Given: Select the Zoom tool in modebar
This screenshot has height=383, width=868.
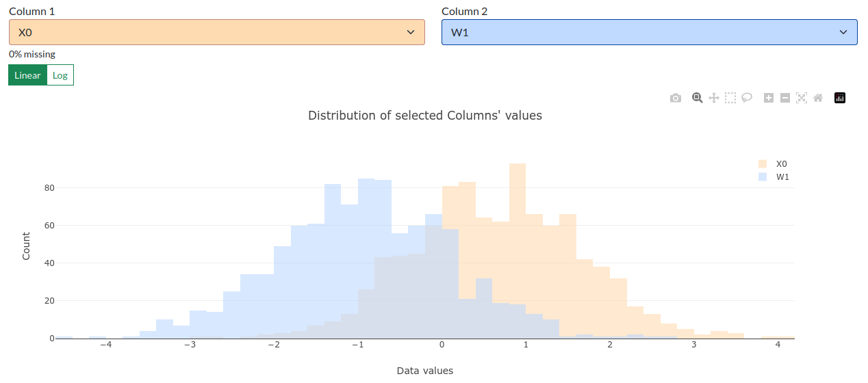Looking at the screenshot, I should pos(697,98).
